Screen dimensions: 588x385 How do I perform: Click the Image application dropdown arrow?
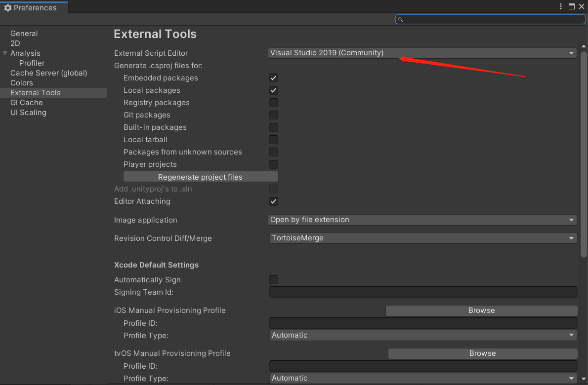coord(571,220)
